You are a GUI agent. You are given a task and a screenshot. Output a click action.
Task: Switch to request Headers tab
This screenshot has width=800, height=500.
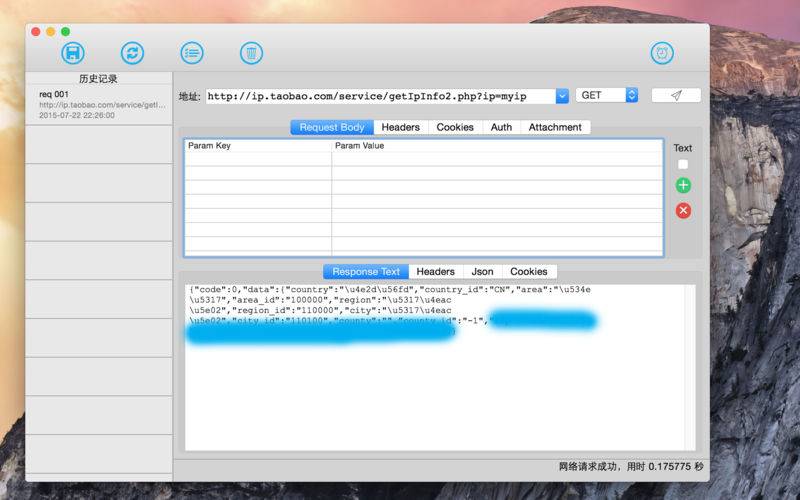[401, 127]
